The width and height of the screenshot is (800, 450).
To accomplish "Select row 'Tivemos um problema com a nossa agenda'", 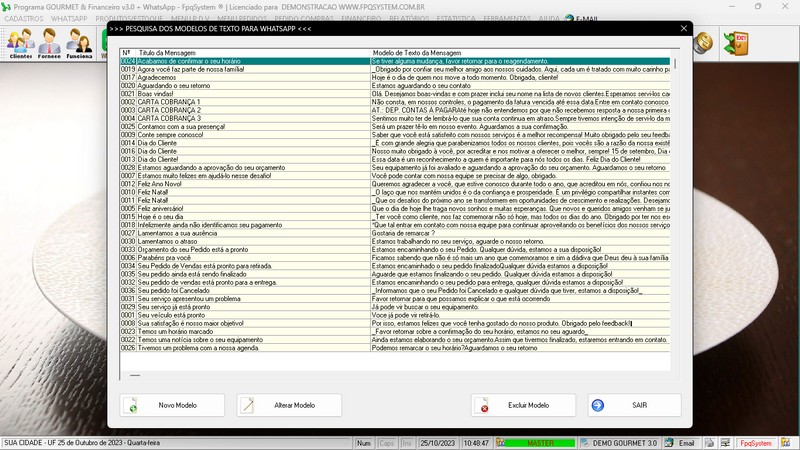I will tap(395, 348).
